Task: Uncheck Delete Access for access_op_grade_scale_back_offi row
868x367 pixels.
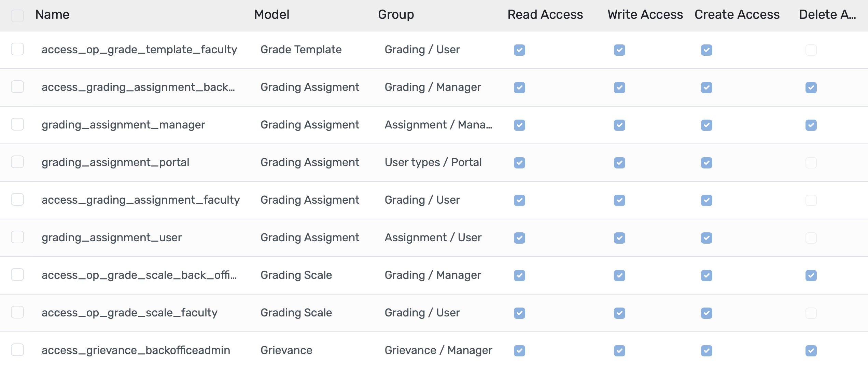Action: [x=811, y=275]
